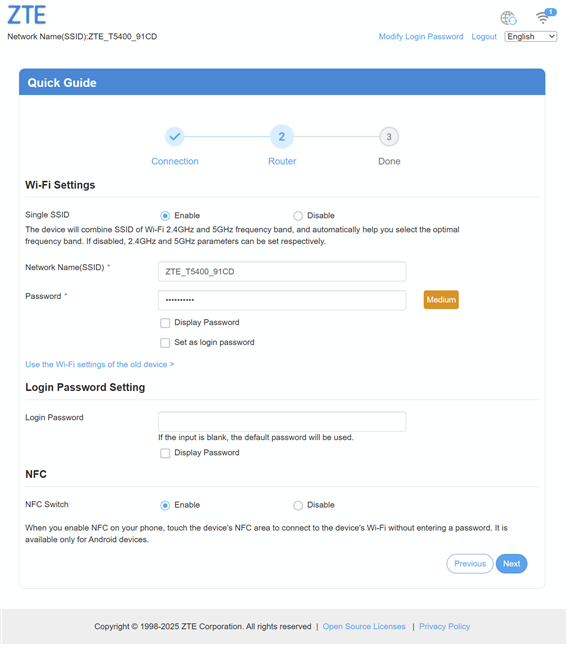
Task: Enable Single SSID radio button
Action: pos(165,216)
